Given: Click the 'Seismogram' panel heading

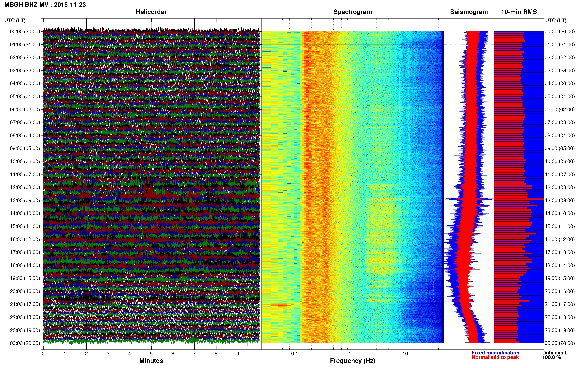Looking at the screenshot, I should [x=469, y=12].
